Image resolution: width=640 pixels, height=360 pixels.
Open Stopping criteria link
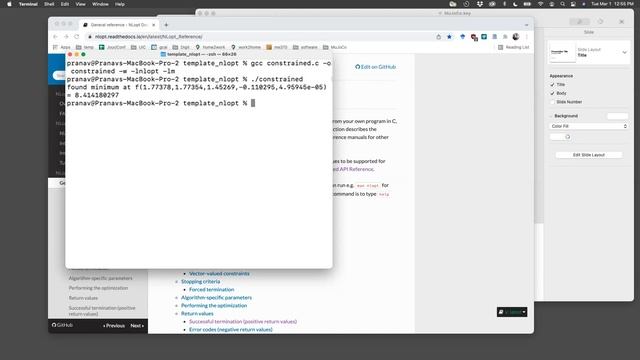click(x=200, y=282)
